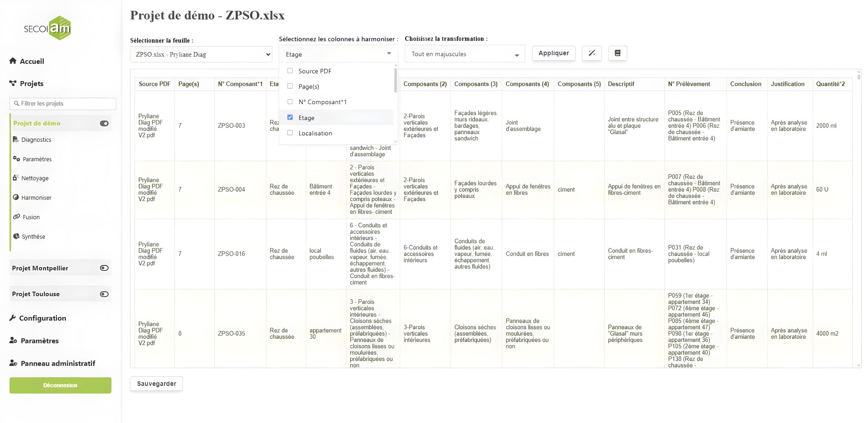The width and height of the screenshot is (868, 423).
Task: Click the Filtrer les projets search field
Action: click(x=63, y=104)
